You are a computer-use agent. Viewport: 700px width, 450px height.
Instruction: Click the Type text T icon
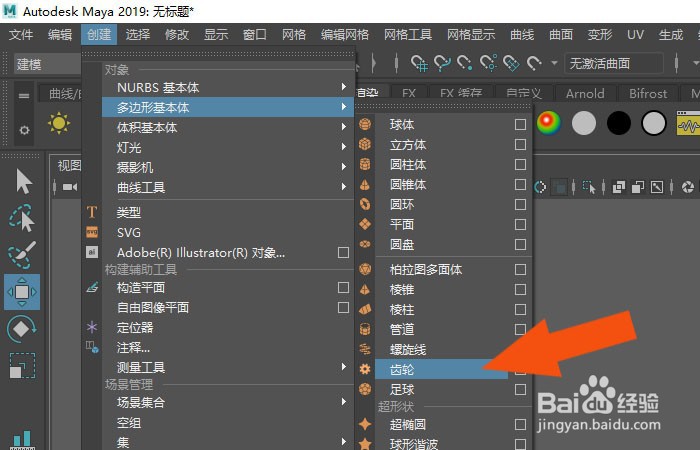point(92,212)
